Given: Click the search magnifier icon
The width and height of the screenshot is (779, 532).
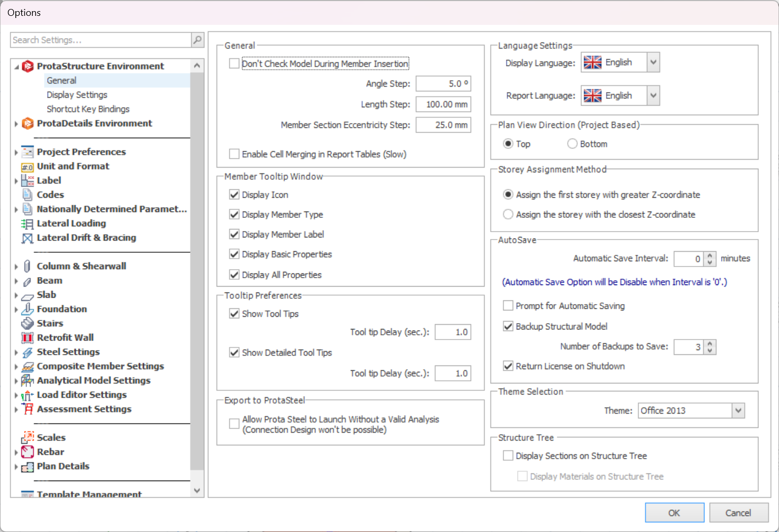Looking at the screenshot, I should (197, 40).
